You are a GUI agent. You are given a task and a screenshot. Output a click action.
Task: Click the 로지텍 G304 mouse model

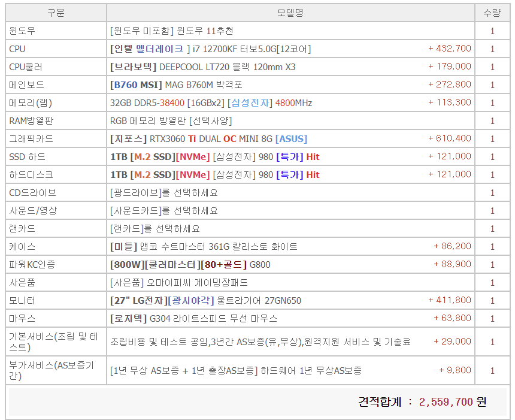pyautogui.click(x=194, y=319)
